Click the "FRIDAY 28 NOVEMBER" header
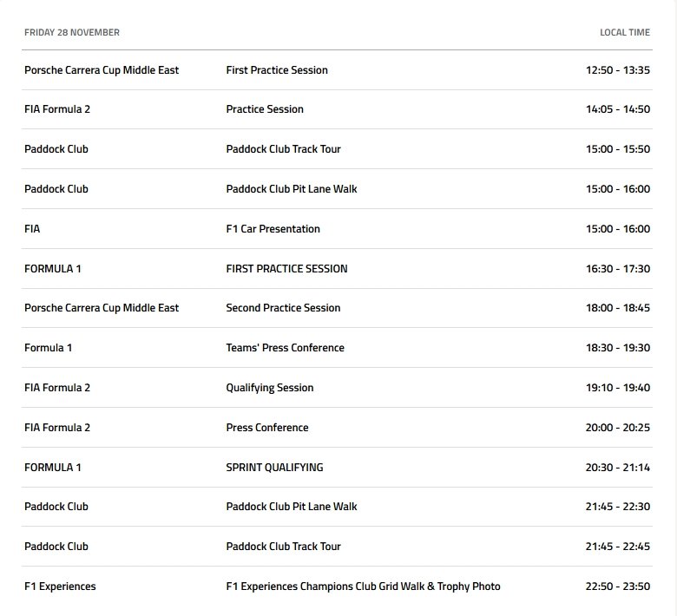Viewport: 677px width, 616px height. tap(72, 33)
